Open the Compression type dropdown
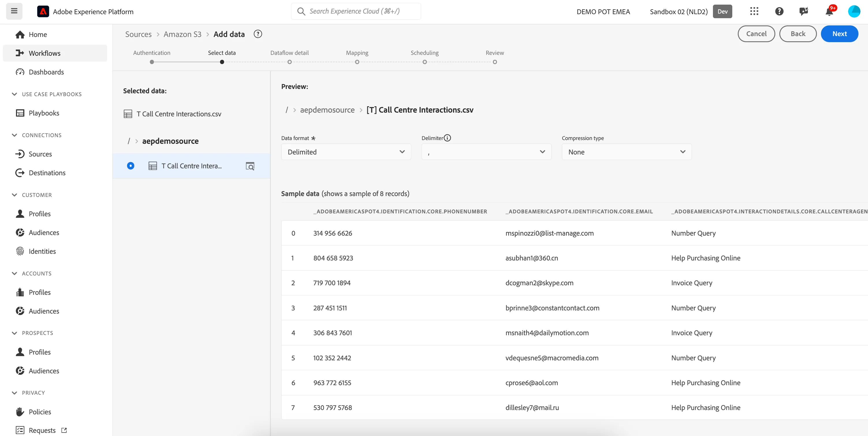Image resolution: width=868 pixels, height=436 pixels. click(626, 152)
